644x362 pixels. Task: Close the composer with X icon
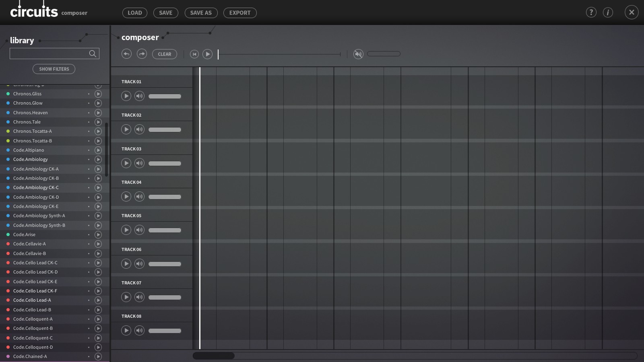(x=632, y=12)
